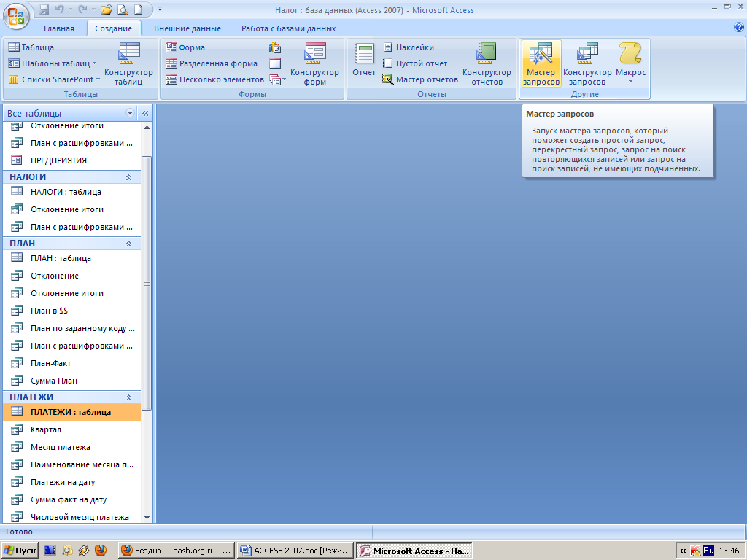Create a new Таблица
This screenshot has width=747, height=560.
31,47
